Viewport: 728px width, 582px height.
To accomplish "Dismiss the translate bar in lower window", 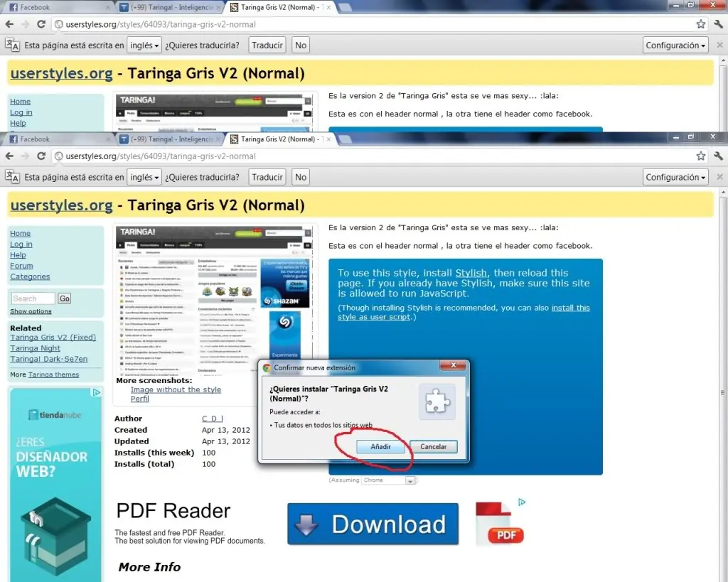I will coord(719,177).
